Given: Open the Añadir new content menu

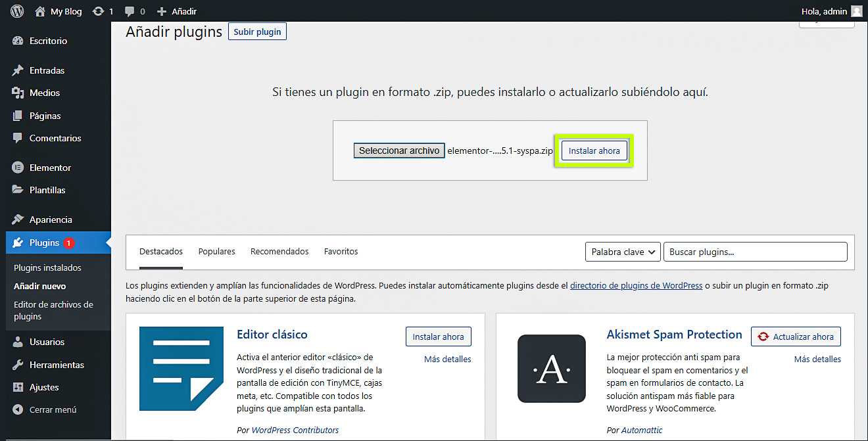Looking at the screenshot, I should click(177, 11).
